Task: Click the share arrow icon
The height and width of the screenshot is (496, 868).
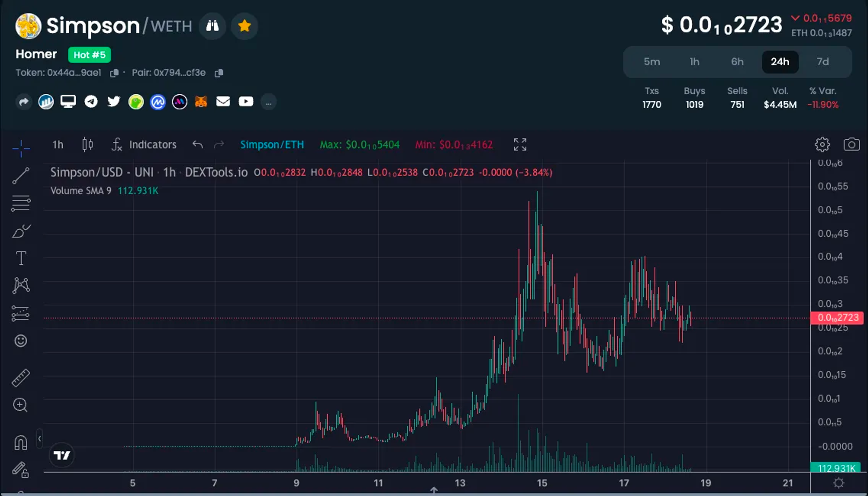Action: coord(24,102)
